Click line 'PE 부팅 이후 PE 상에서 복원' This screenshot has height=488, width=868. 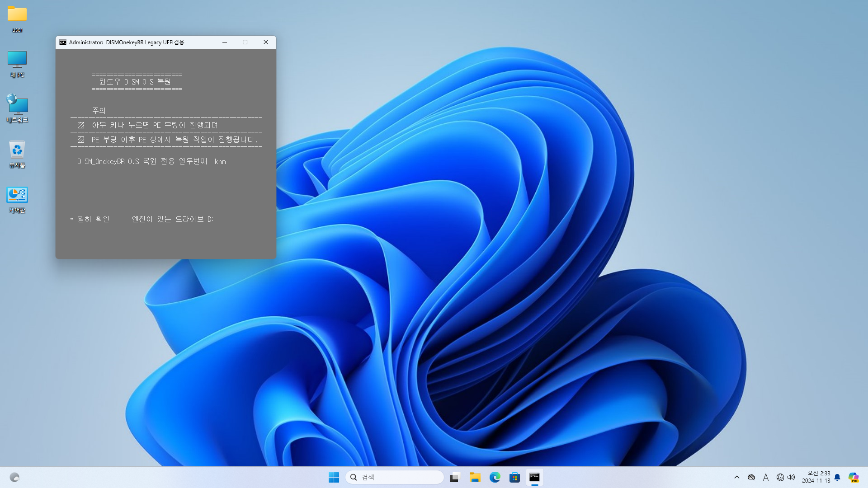tap(175, 140)
